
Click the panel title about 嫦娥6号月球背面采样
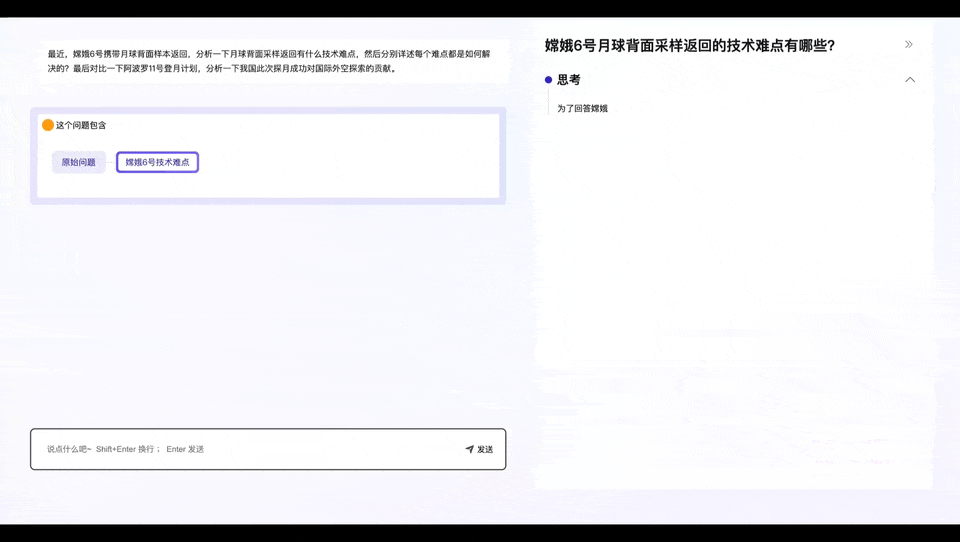[690, 45]
